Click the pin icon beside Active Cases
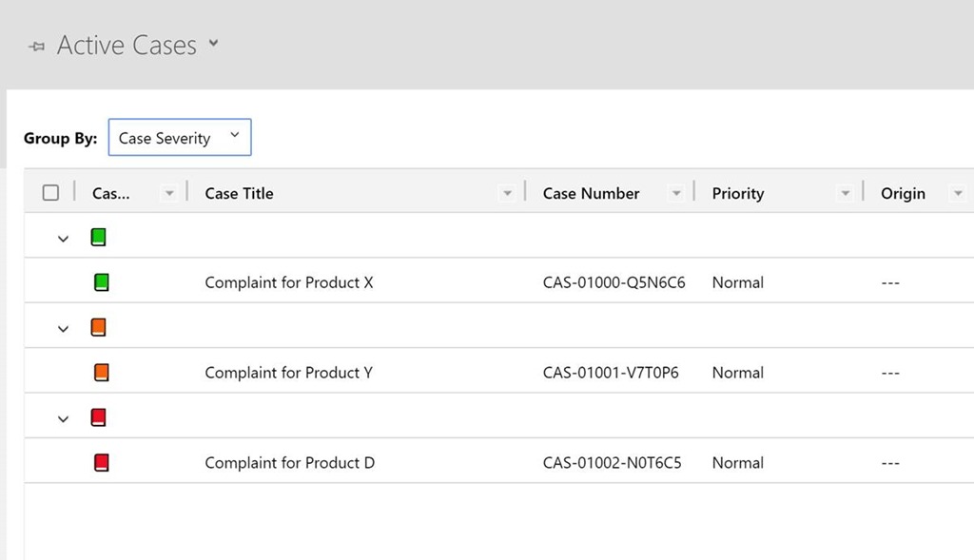 (x=37, y=47)
